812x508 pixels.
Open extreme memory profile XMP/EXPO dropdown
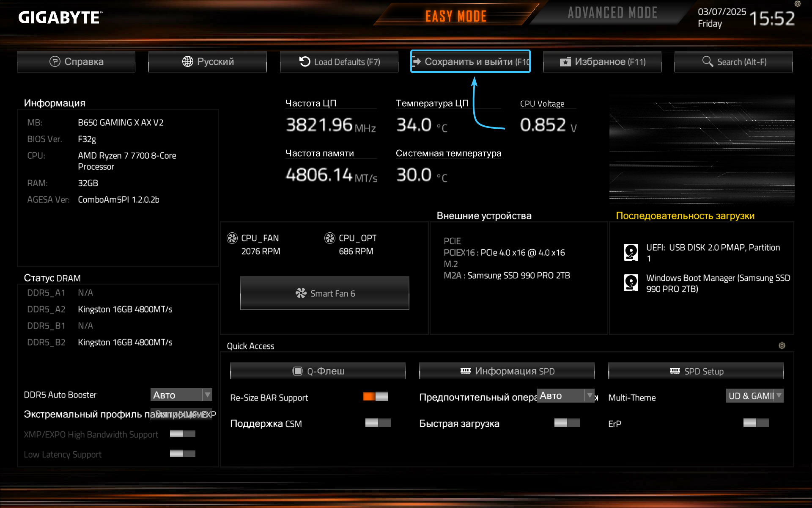click(181, 414)
